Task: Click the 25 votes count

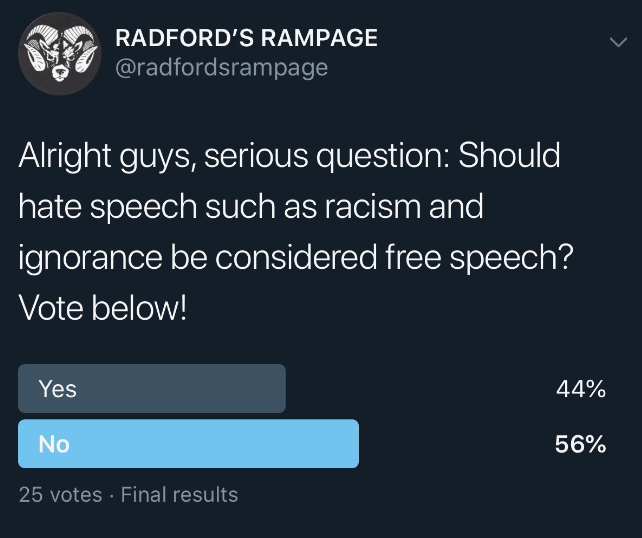Action: [x=61, y=494]
